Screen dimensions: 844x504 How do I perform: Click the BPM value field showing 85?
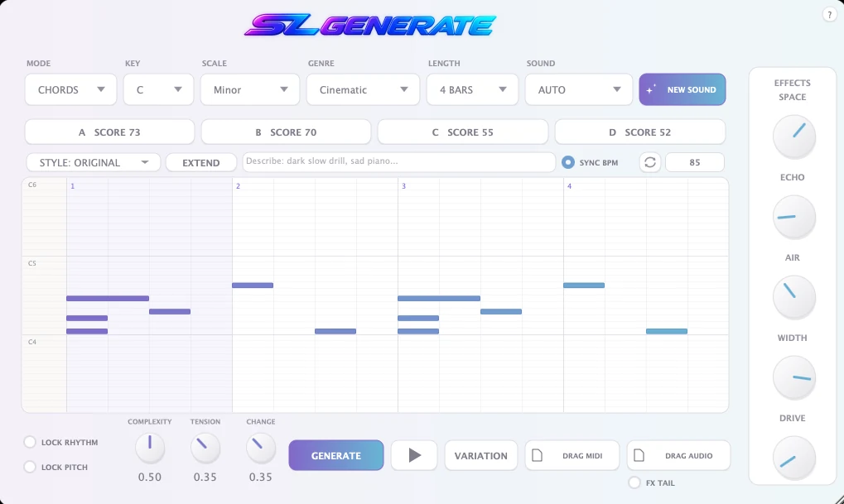[x=694, y=162]
